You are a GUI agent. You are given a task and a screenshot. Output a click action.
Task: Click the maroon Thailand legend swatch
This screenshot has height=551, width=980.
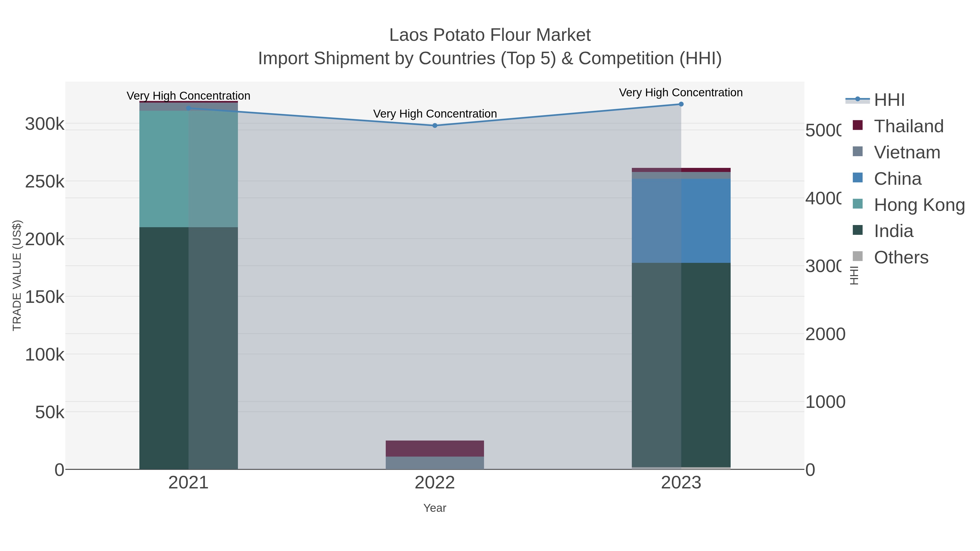[857, 125]
